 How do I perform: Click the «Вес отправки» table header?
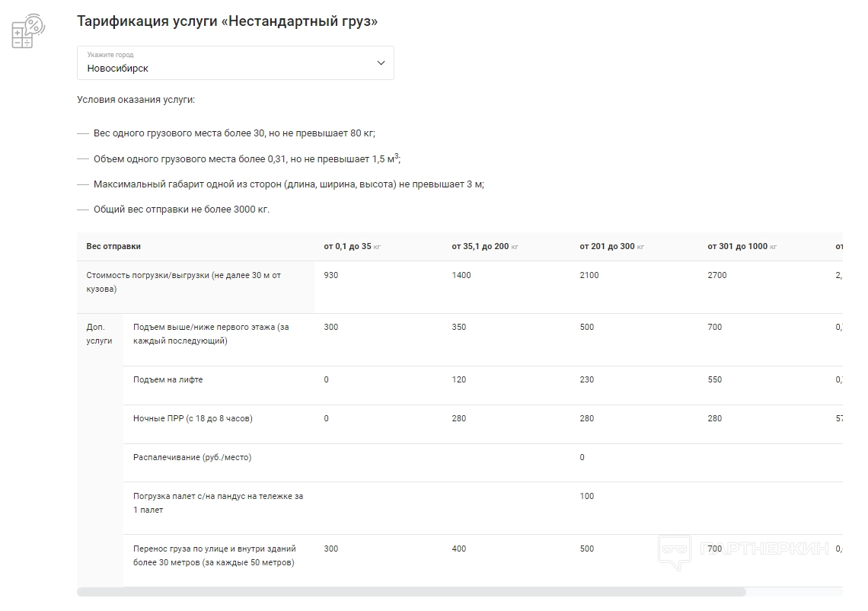coord(113,247)
